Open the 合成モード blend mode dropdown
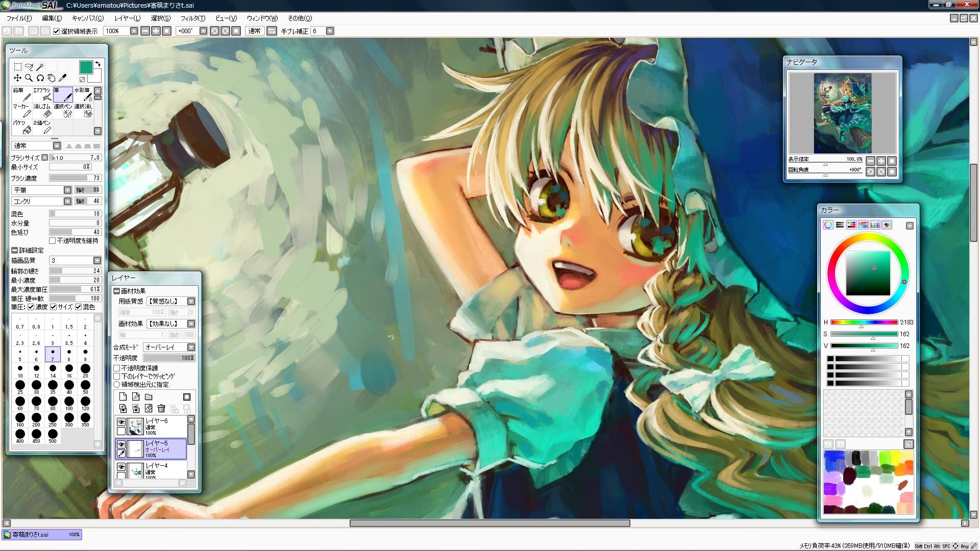 (x=169, y=347)
